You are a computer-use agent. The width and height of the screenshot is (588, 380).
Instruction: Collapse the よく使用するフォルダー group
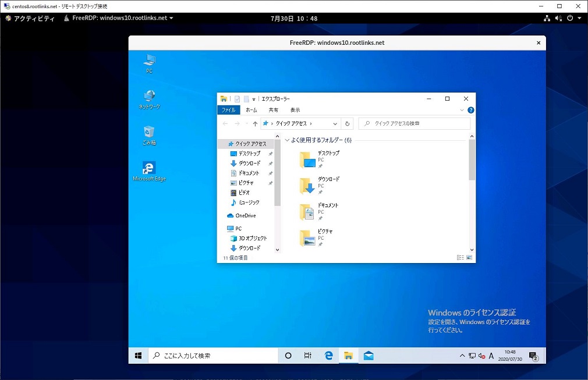click(287, 140)
